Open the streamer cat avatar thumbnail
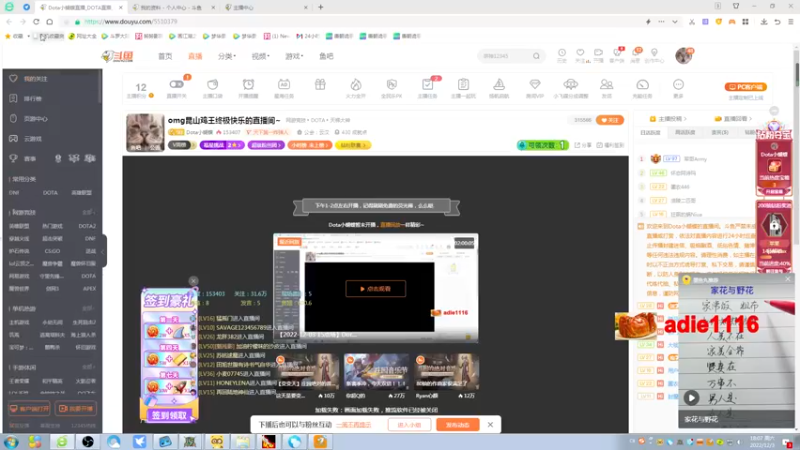This screenshot has width=800, height=450. [x=145, y=132]
